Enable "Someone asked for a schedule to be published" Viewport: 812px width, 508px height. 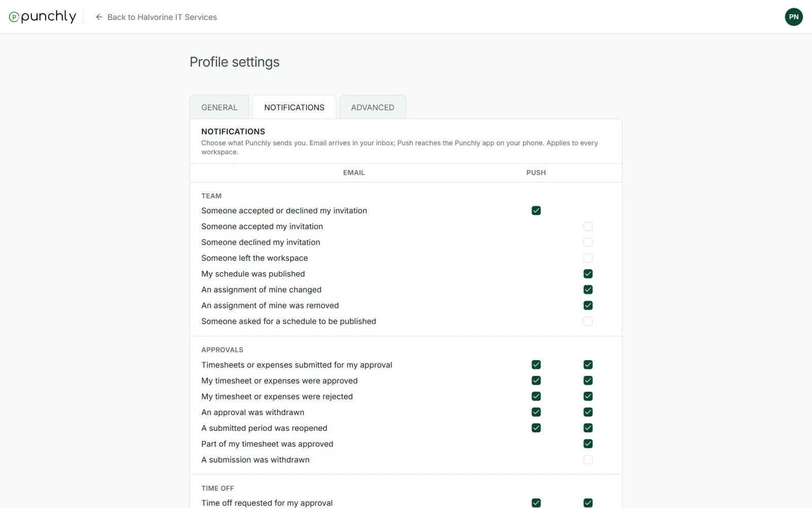pos(588,321)
